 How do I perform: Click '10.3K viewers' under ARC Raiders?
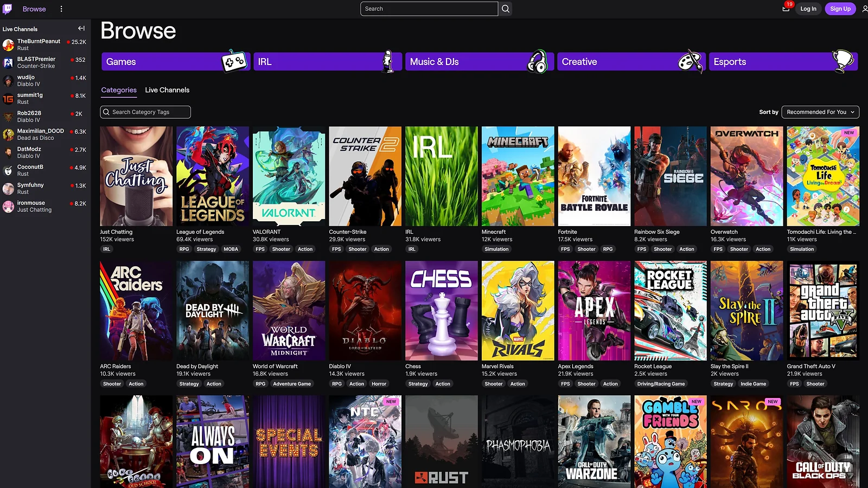click(118, 374)
